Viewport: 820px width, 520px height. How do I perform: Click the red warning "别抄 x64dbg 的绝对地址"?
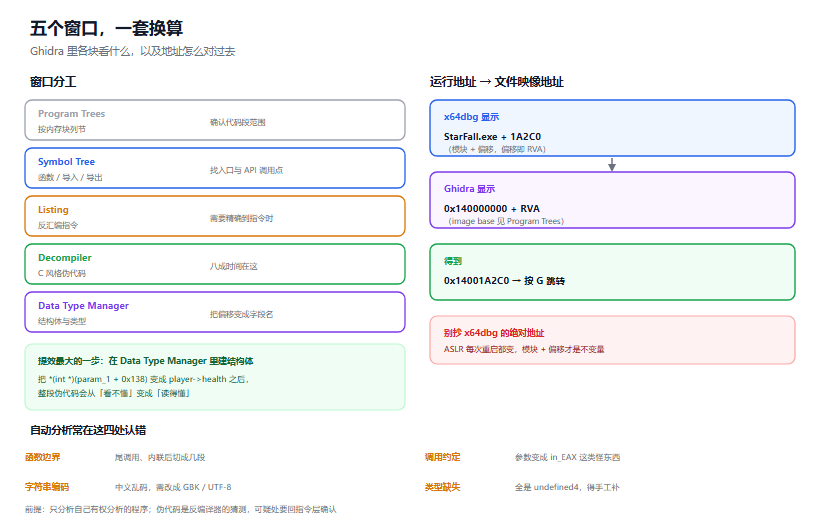tap(494, 333)
